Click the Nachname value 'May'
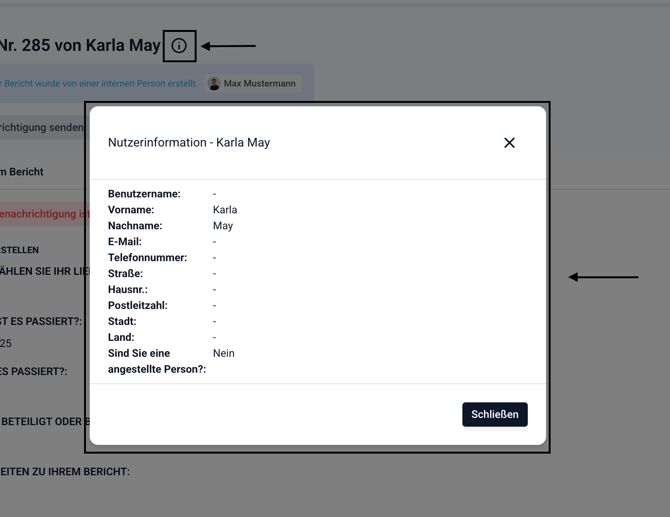This screenshot has width=670, height=517. click(223, 226)
